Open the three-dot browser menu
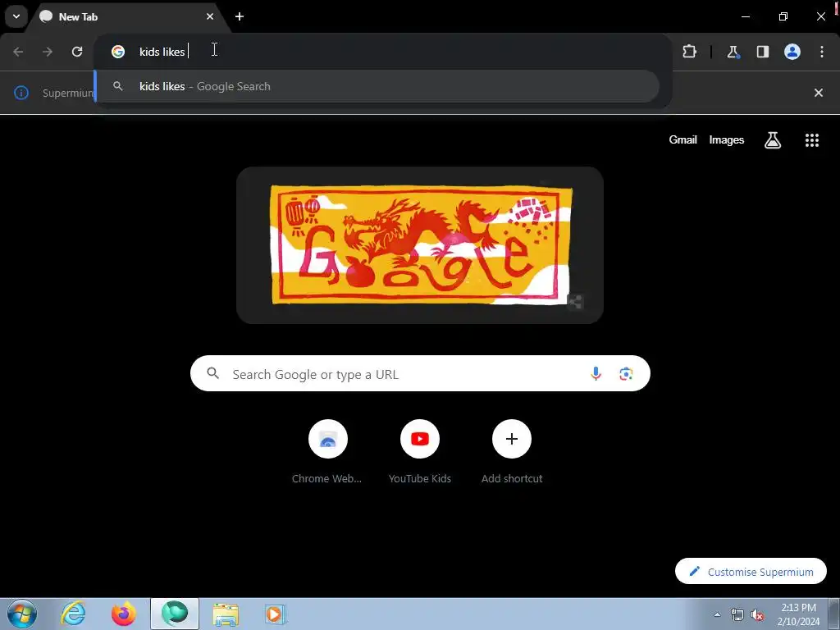The image size is (840, 630). coord(822,52)
